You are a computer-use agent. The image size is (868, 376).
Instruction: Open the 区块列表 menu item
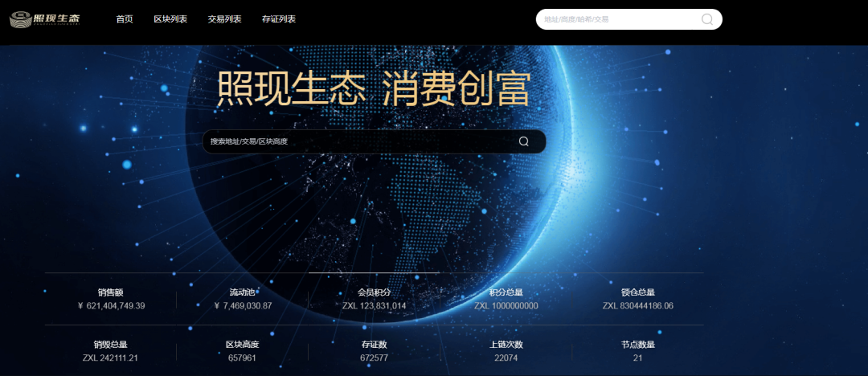coord(170,19)
